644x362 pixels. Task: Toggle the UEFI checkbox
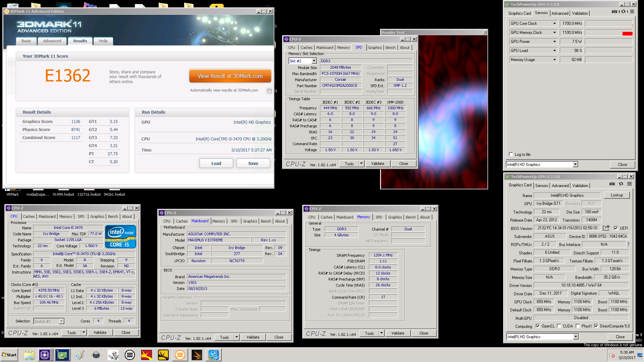tap(616, 228)
